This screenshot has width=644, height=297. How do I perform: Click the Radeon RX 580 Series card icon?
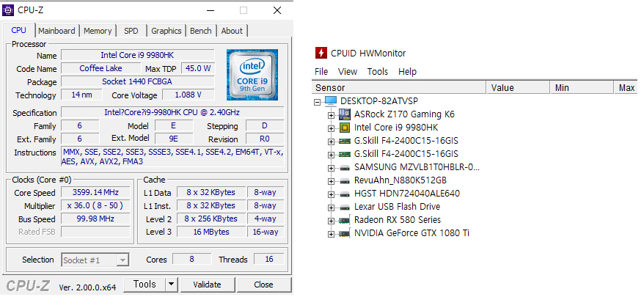click(345, 220)
